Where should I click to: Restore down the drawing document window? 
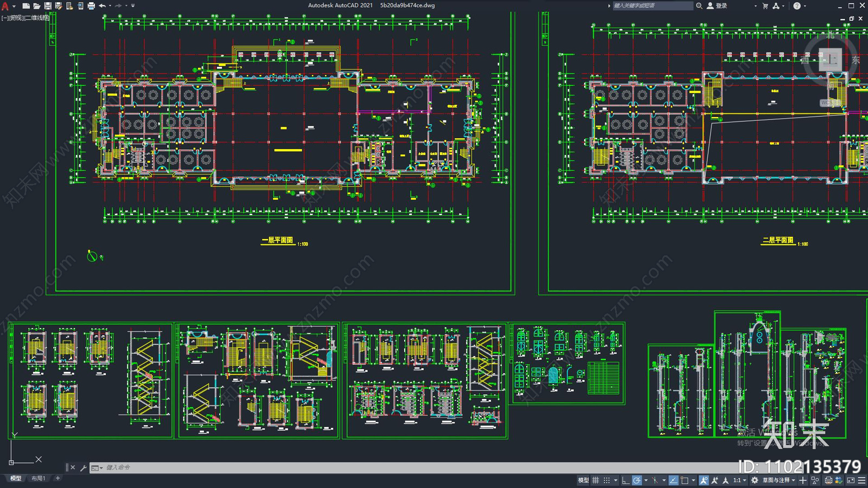pos(851,18)
